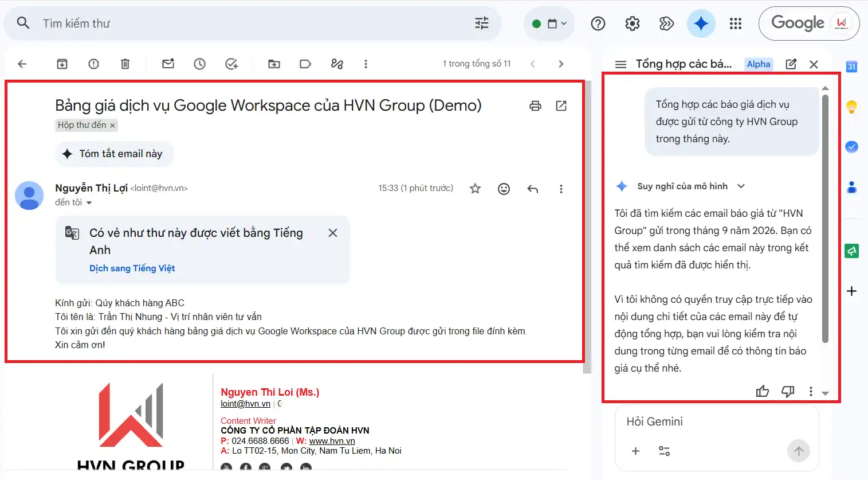
Task: Click the email body scrollbar
Action: pos(587,227)
